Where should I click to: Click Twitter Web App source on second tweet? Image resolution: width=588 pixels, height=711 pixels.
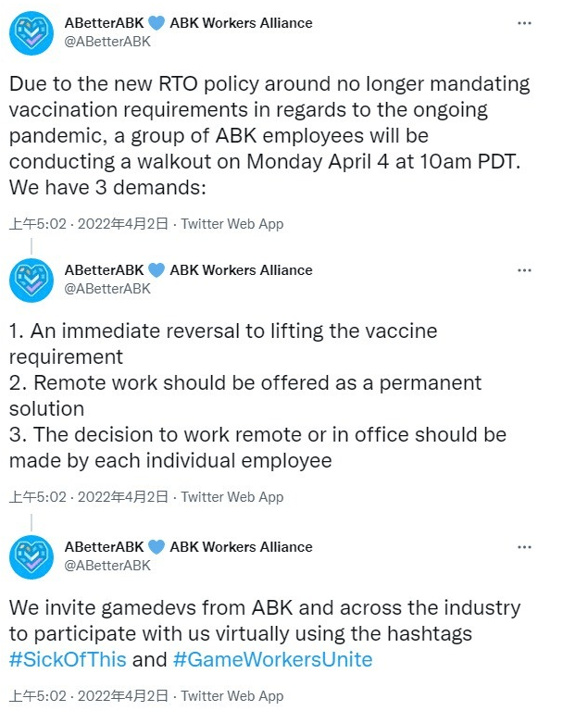(x=232, y=497)
